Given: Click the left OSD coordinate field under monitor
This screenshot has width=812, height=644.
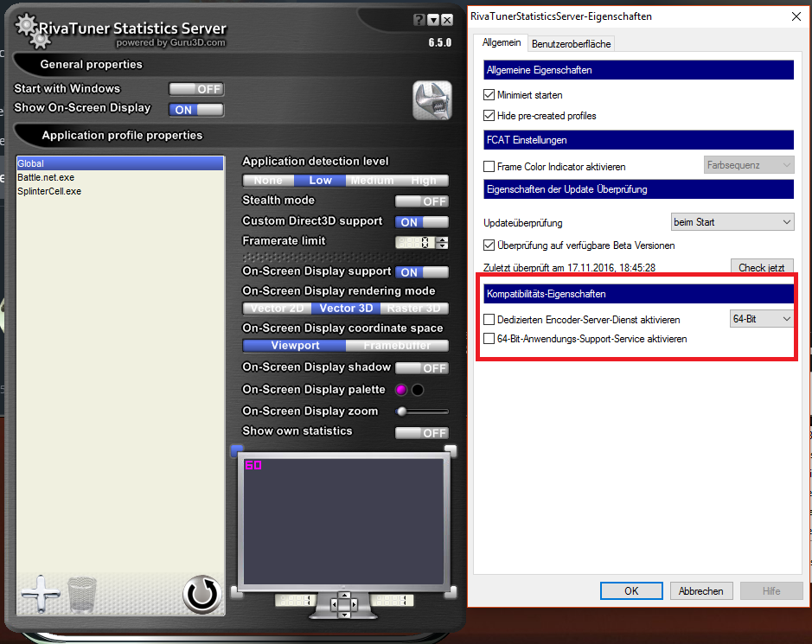Looking at the screenshot, I should tap(296, 600).
